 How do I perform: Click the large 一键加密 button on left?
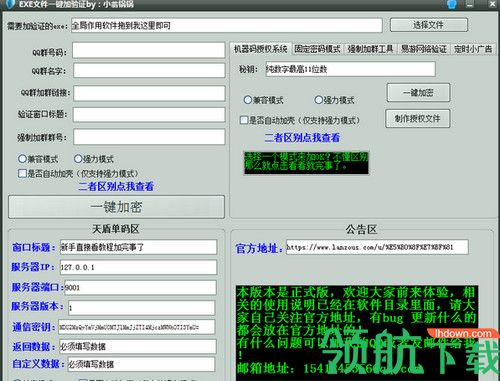pos(116,207)
